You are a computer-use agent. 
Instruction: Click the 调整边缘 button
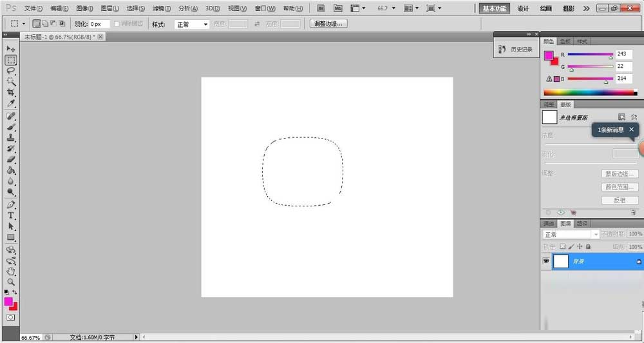(x=328, y=24)
